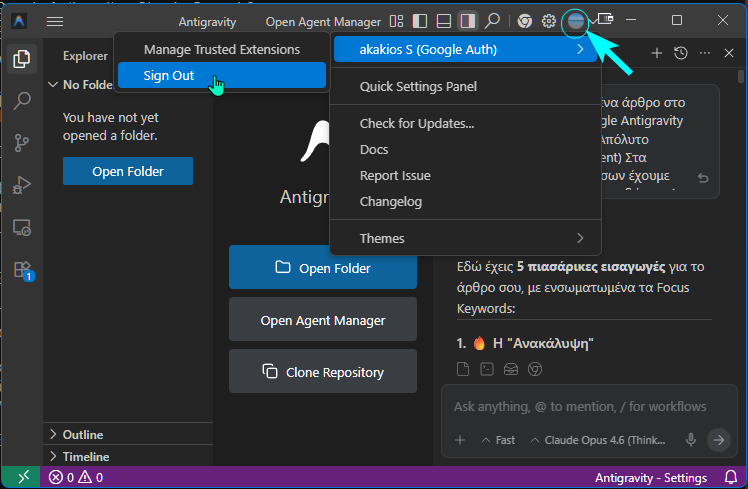Viewport: 748px width, 489px height.
Task: Click the Clone Repository button
Action: point(322,372)
